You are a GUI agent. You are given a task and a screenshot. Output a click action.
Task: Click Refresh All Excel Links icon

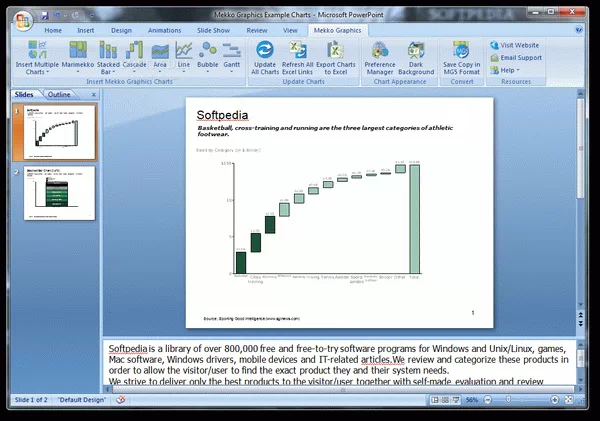click(x=298, y=58)
